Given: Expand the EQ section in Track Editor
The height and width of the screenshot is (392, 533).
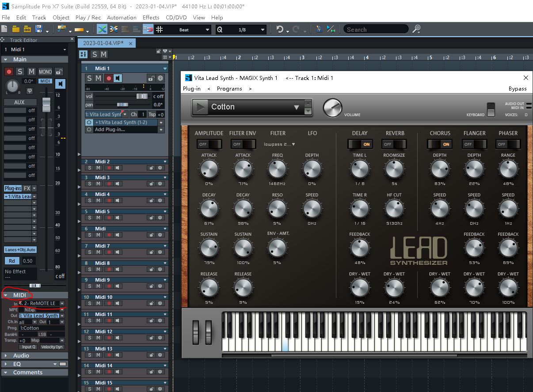Looking at the screenshot, I should [6, 364].
